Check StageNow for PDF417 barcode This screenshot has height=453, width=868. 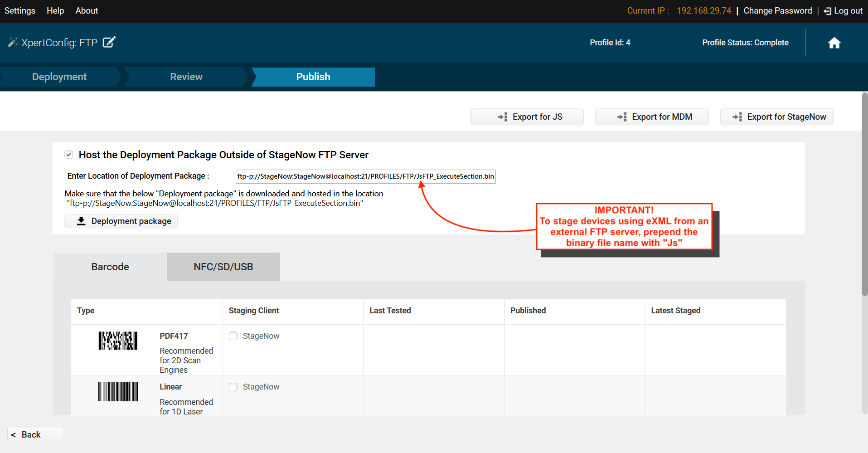(233, 336)
